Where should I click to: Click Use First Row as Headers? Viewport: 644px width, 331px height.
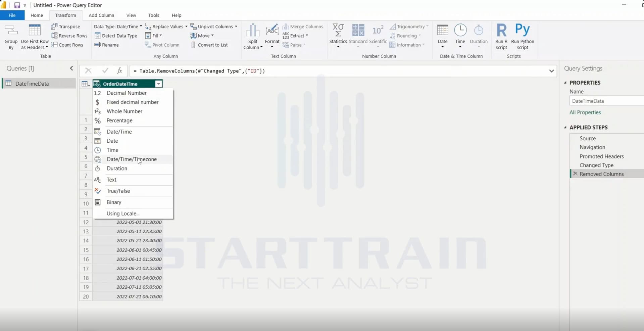coord(35,37)
